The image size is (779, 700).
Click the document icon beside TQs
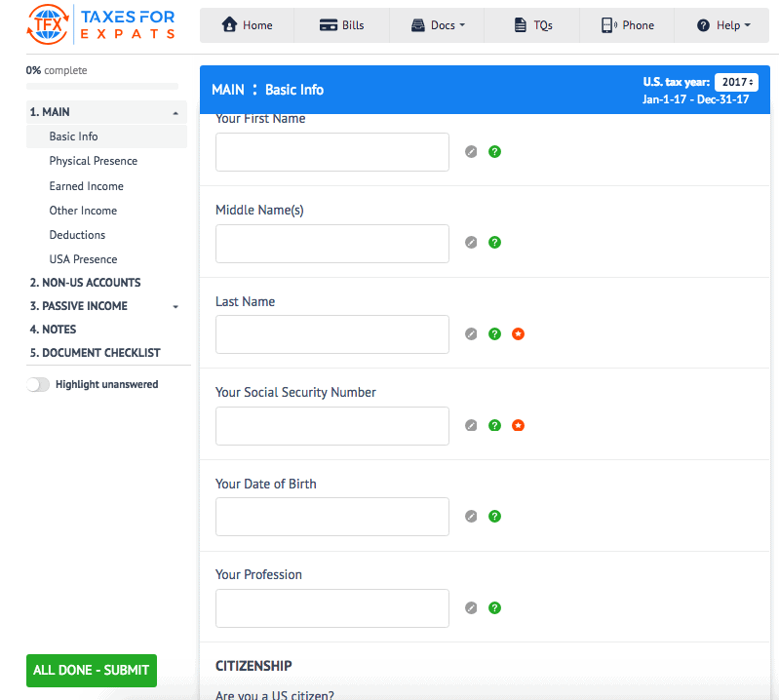[520, 24]
